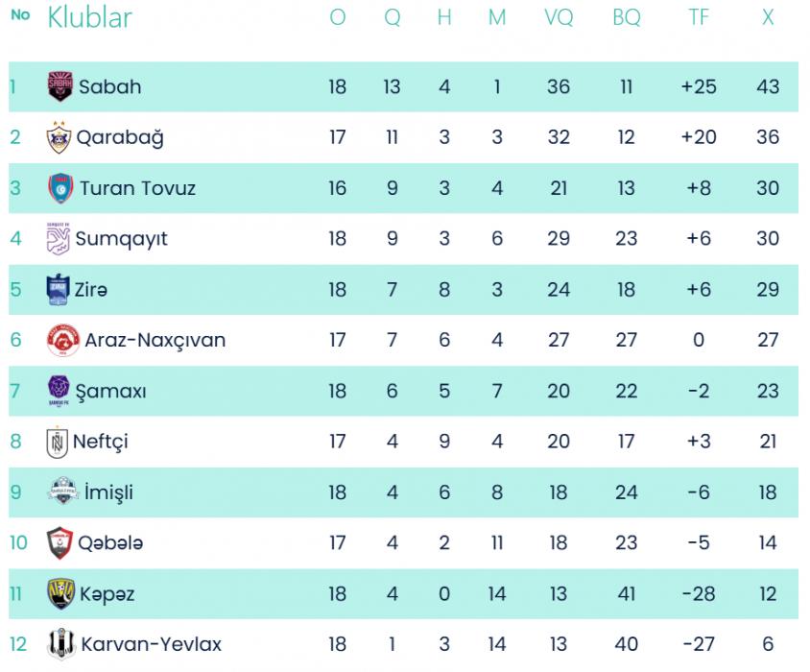810x672 pixels.
Task: Click the Araz-Naxçıvan red crest
Action: pyautogui.click(x=61, y=340)
